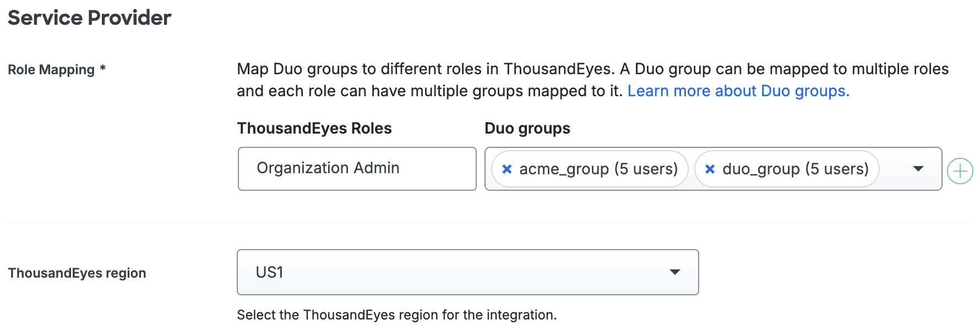Click the dropdown caret in Duo groups field

pos(917,169)
